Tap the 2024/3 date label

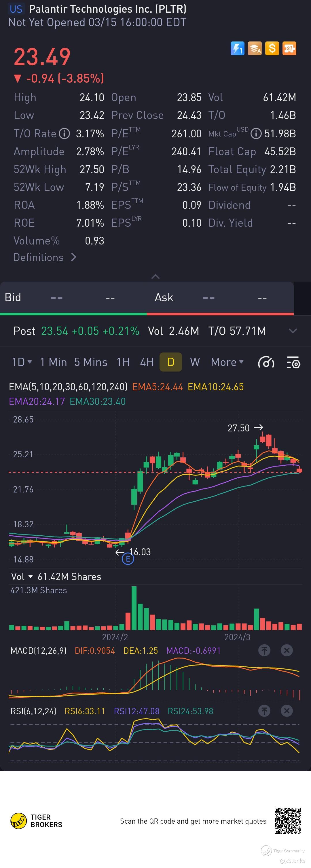237,637
